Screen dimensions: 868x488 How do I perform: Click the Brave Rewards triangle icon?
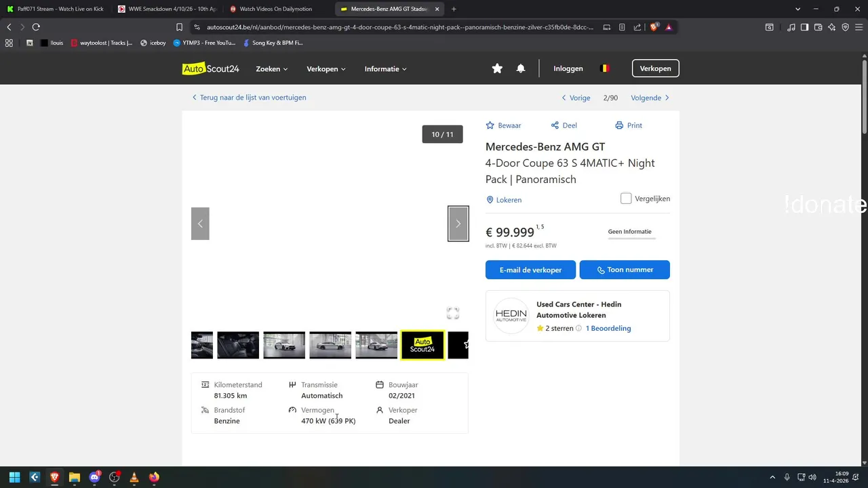669,27
